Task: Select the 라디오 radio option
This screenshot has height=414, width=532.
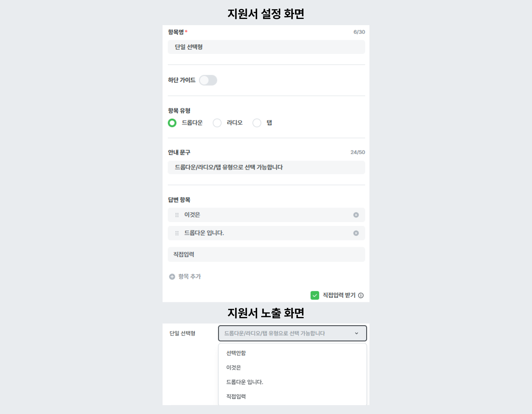Action: click(x=218, y=122)
